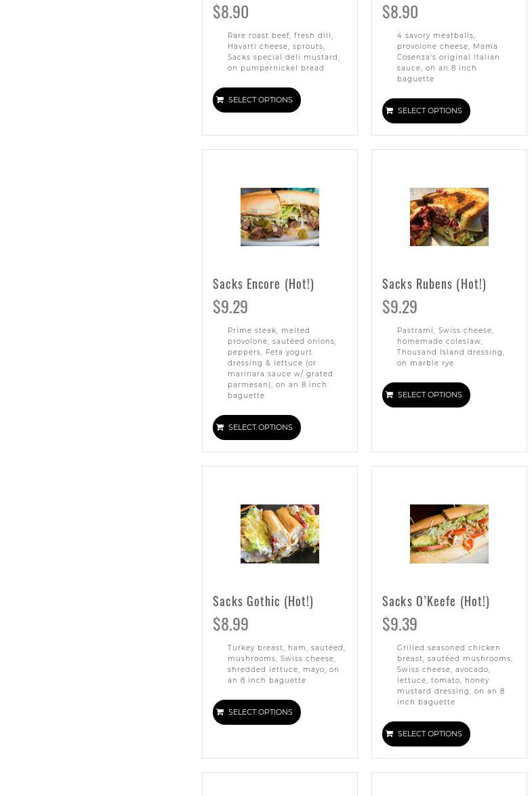The height and width of the screenshot is (796, 532).
Task: Open the Sacks O'Keefe (Hot!) title link
Action: coord(436,601)
